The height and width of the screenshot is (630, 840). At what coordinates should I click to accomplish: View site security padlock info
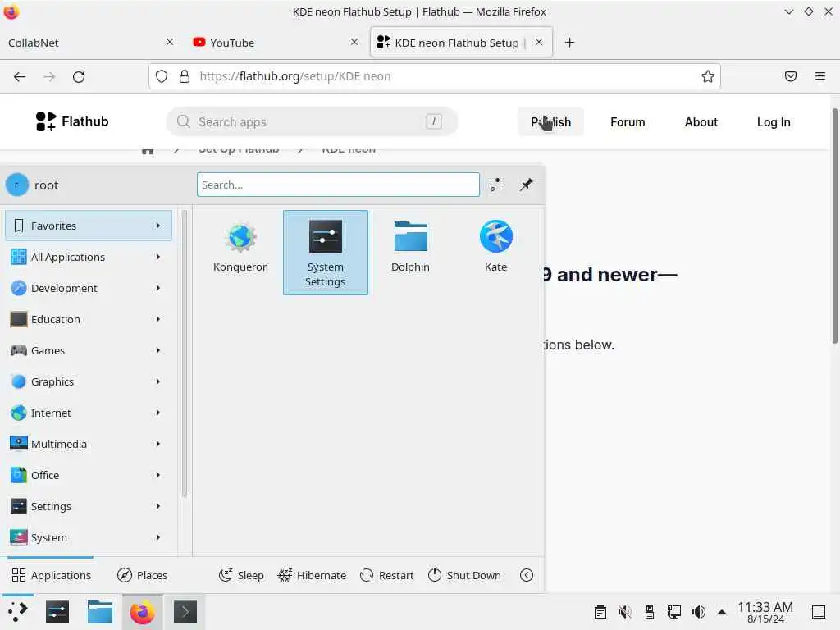[185, 76]
